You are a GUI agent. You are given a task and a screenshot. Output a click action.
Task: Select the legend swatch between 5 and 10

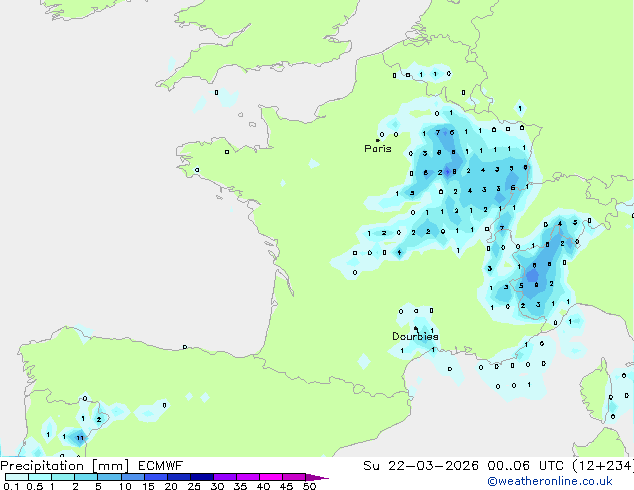109,477
